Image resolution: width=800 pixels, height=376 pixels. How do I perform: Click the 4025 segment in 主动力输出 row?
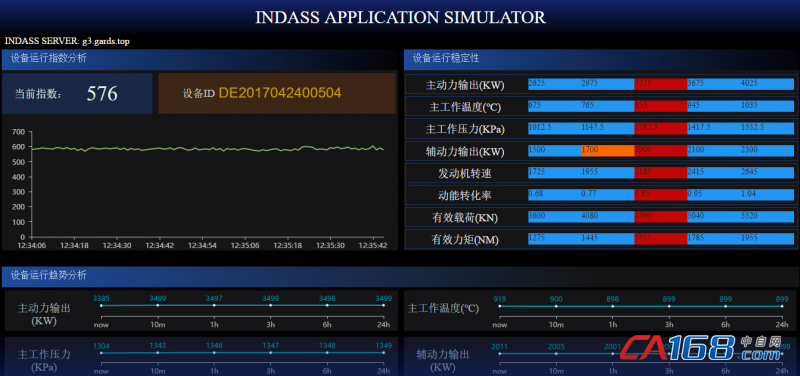point(767,84)
